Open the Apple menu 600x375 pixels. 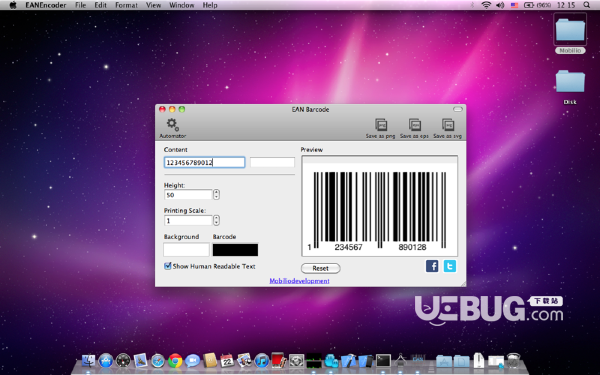tap(13, 5)
